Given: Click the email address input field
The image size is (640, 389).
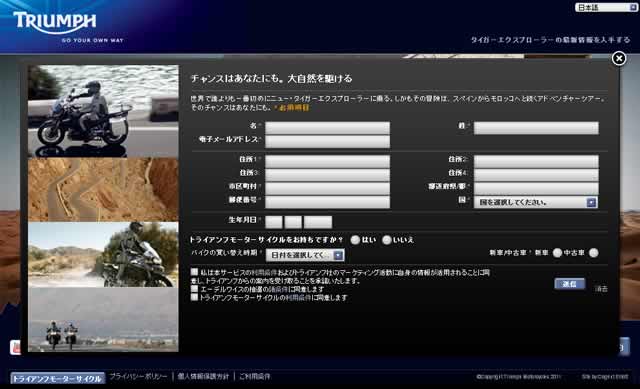Looking at the screenshot, I should [327, 141].
